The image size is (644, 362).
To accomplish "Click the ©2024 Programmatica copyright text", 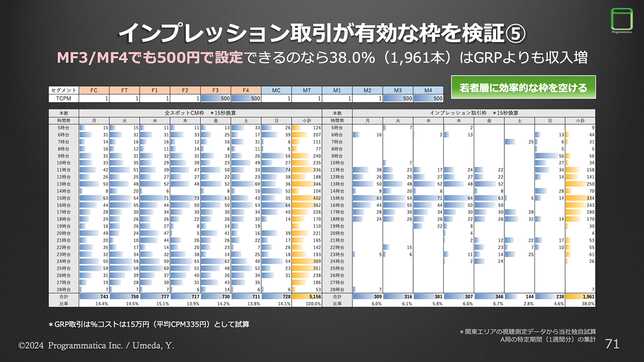I will (x=96, y=346).
